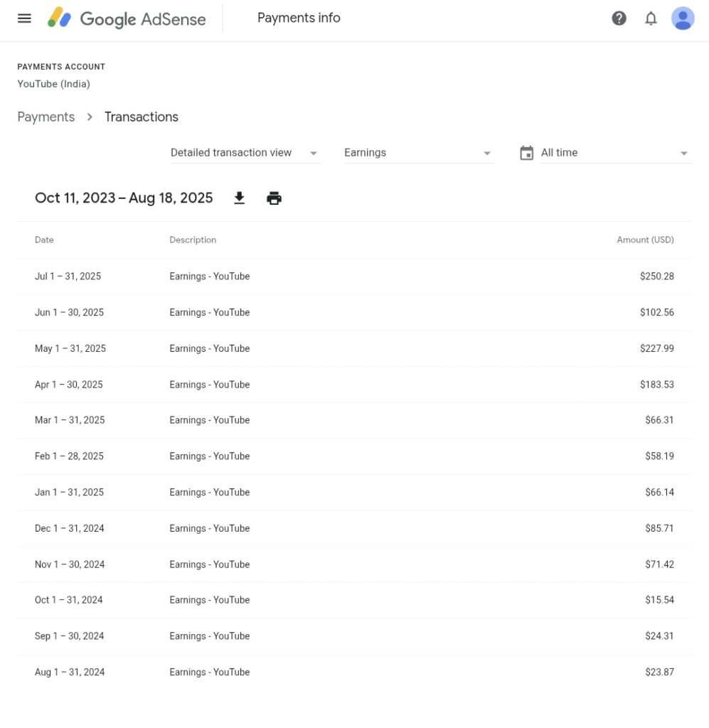Sort by the Date column header

click(44, 240)
